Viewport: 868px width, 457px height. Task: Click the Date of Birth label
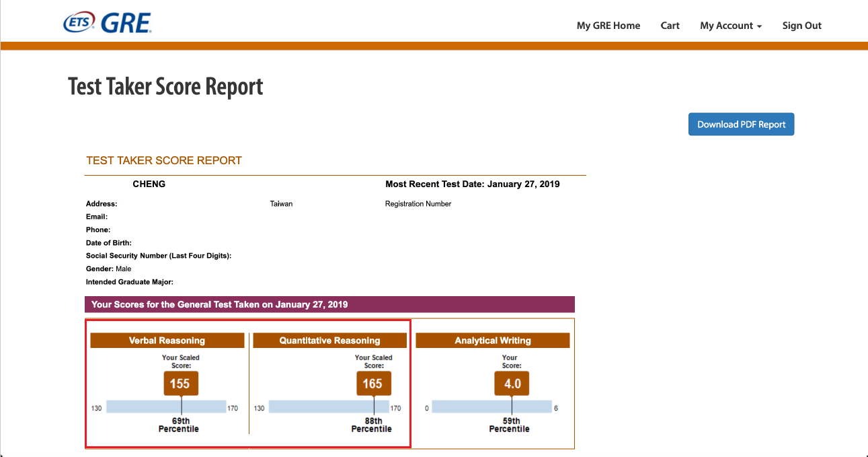point(109,243)
